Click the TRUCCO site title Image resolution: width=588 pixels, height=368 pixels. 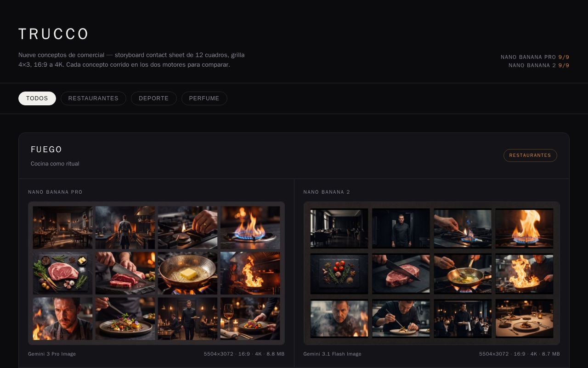pos(54,34)
